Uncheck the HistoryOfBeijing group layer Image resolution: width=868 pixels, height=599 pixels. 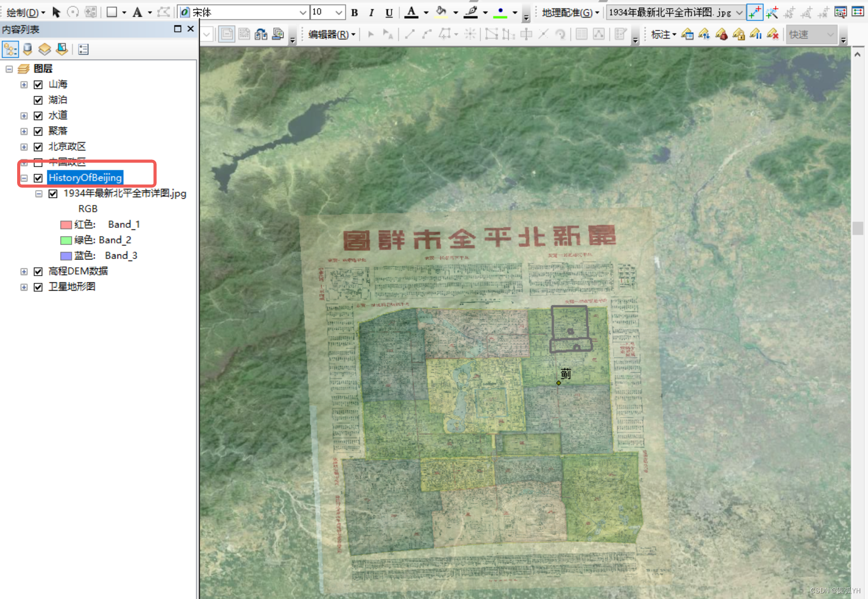click(38, 178)
